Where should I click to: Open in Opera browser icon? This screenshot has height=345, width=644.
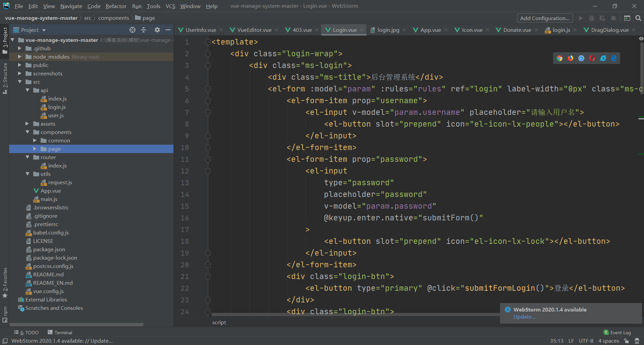pyautogui.click(x=592, y=58)
